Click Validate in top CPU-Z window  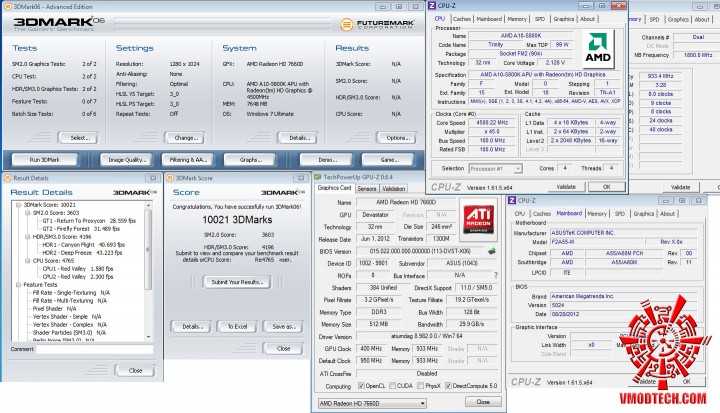[x=566, y=187]
